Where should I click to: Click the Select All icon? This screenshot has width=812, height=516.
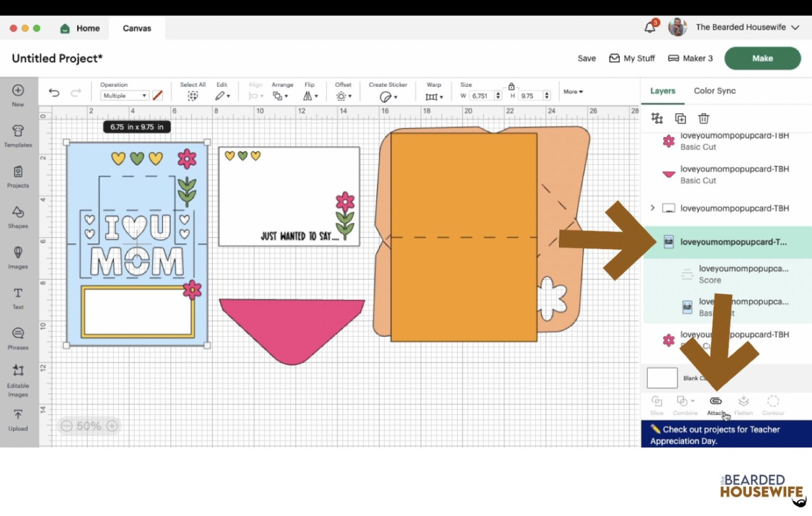click(192, 96)
